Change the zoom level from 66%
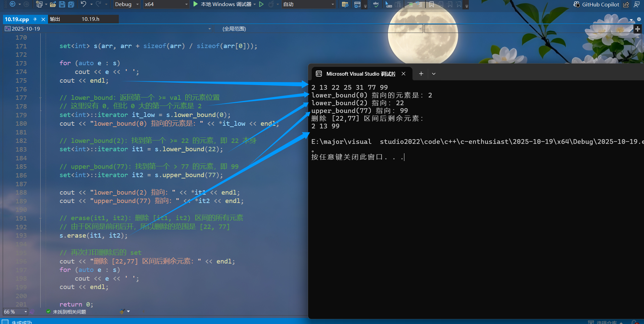644x324 pixels. tap(15, 312)
